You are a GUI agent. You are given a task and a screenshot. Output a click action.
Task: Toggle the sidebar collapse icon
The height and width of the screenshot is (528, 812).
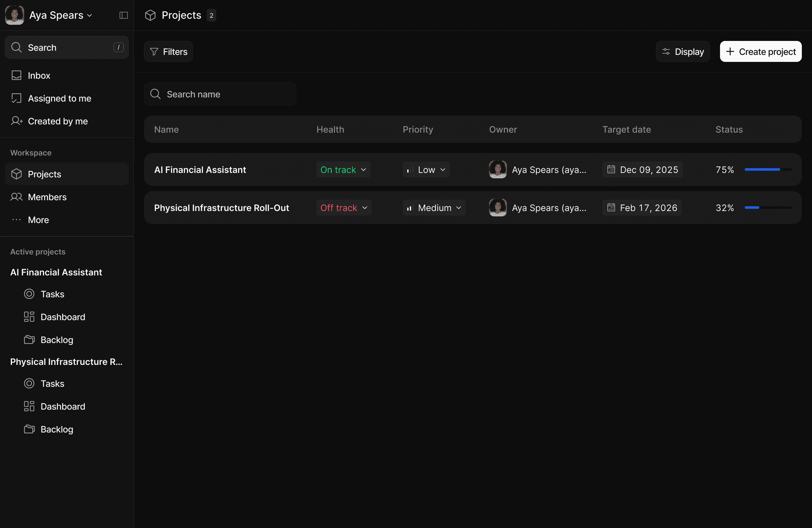click(123, 15)
